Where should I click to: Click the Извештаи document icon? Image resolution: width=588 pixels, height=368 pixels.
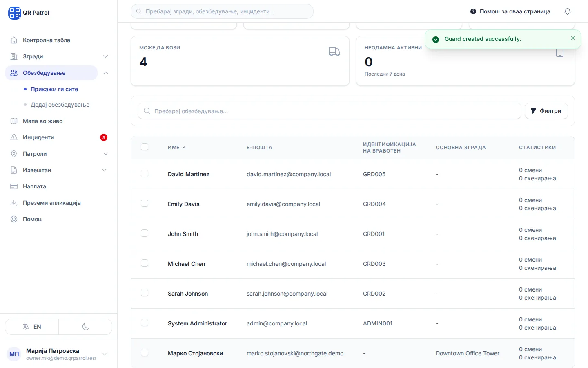(x=14, y=170)
